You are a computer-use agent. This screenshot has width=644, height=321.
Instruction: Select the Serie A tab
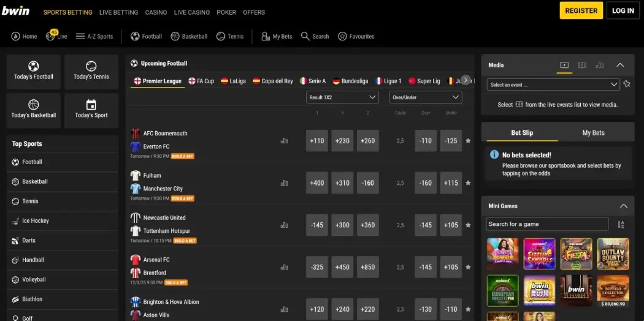tap(313, 81)
